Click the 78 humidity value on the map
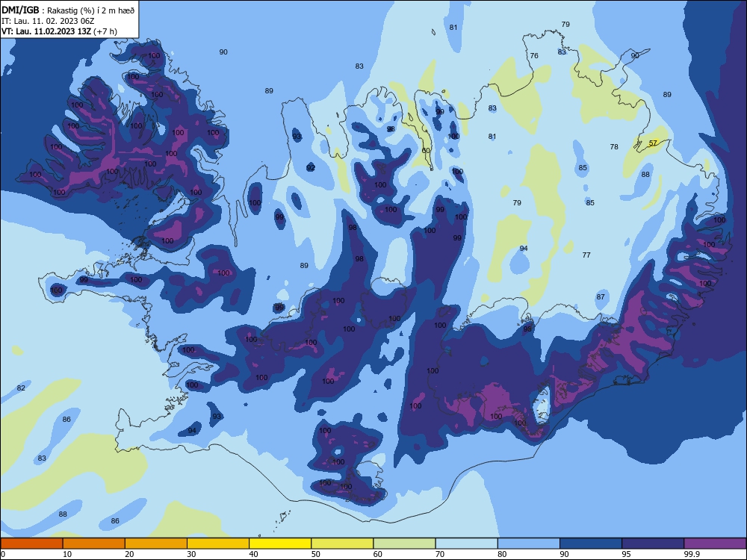 click(614, 147)
